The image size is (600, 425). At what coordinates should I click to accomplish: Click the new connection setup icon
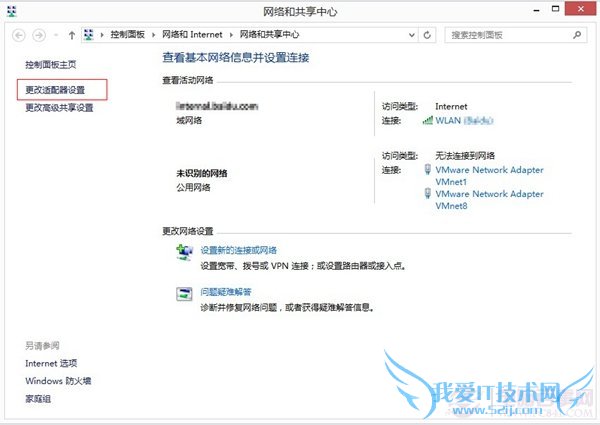[184, 252]
